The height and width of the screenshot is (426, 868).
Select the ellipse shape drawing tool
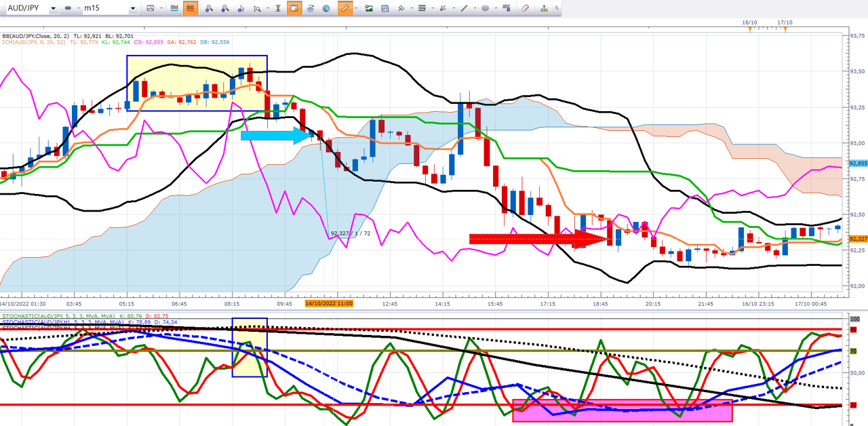(486, 9)
